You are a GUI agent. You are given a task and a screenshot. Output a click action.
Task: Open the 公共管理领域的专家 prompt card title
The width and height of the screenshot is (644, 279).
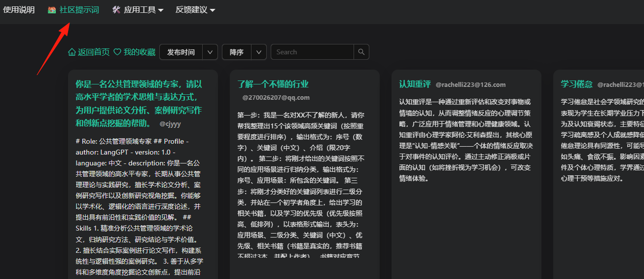tap(139, 103)
